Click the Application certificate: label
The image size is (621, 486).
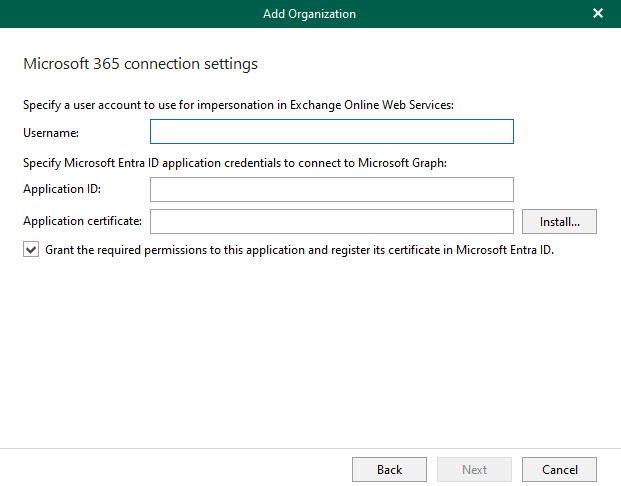(82, 221)
